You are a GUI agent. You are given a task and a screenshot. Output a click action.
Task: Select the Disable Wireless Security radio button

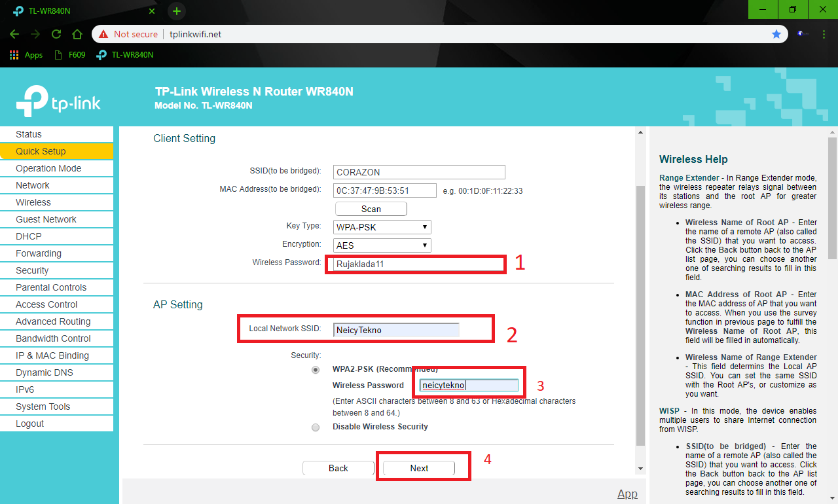(x=316, y=427)
